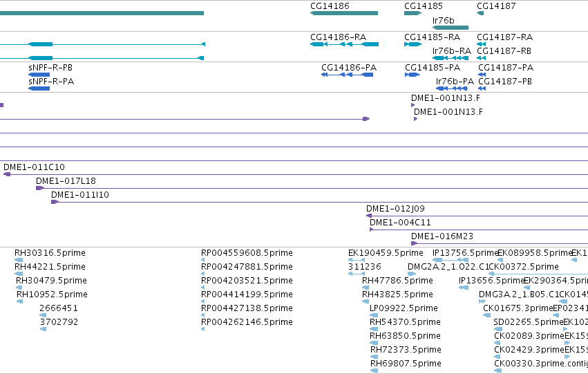Image resolution: width=588 pixels, height=374 pixels.
Task: Select feature 311236
Action: click(365, 267)
